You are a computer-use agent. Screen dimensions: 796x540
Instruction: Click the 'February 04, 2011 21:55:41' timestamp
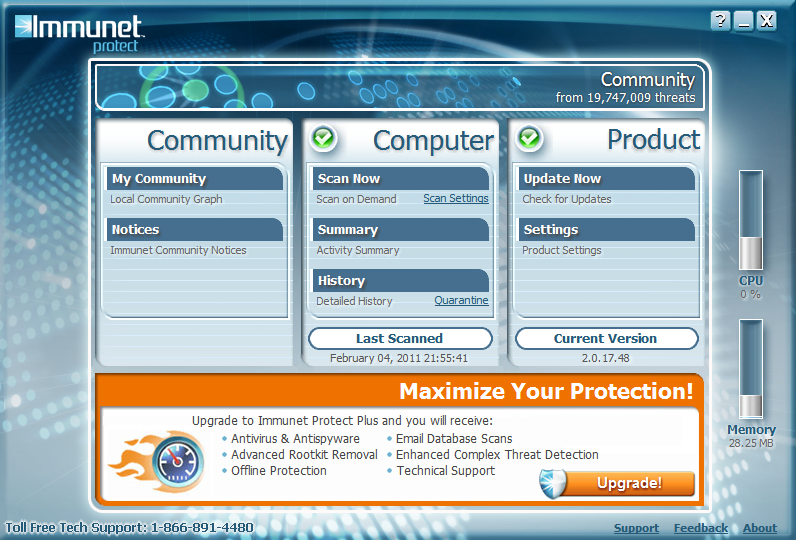point(399,358)
